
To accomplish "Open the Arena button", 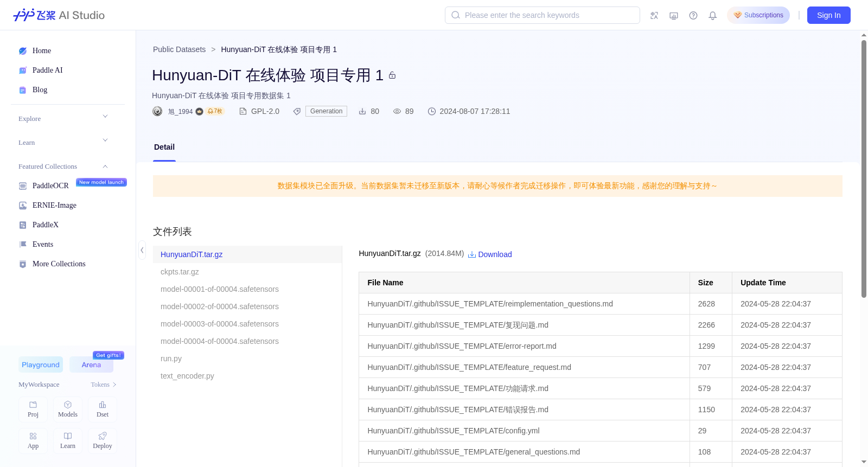I will 91,365.
